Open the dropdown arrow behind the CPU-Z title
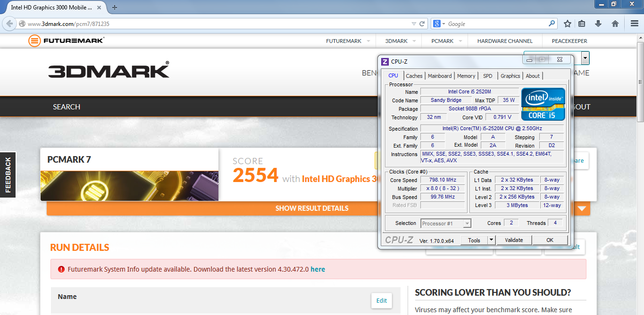644x315 pixels. coord(585,58)
